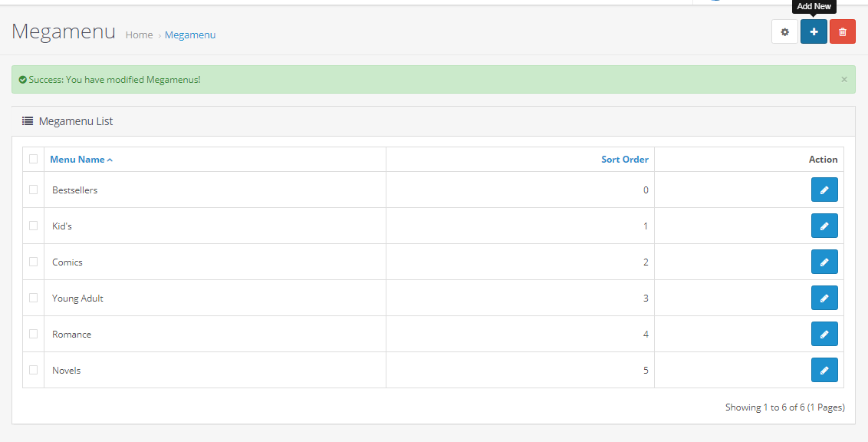Click the red trash delete button
868x442 pixels.
(843, 31)
